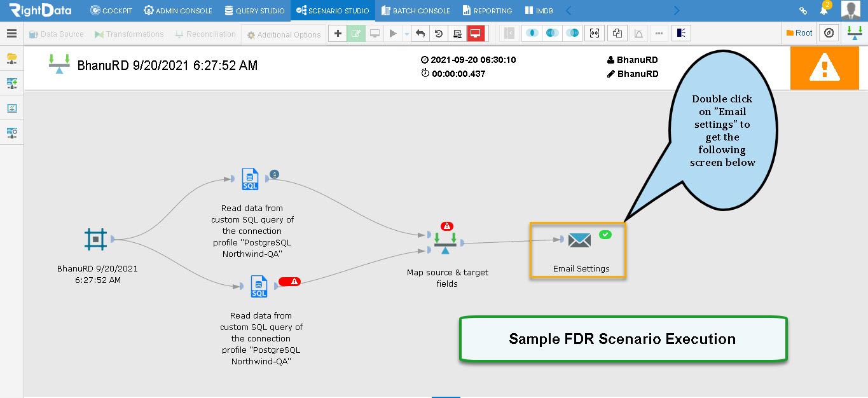Open the notifications bell icon
This screenshot has height=398, width=868.
[824, 11]
